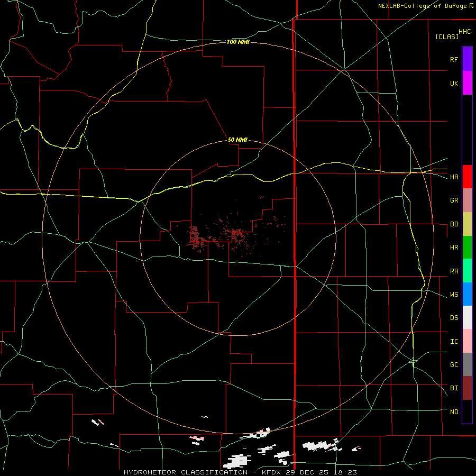Click the RA legend label
This screenshot has height=476, width=476.
pos(454,271)
